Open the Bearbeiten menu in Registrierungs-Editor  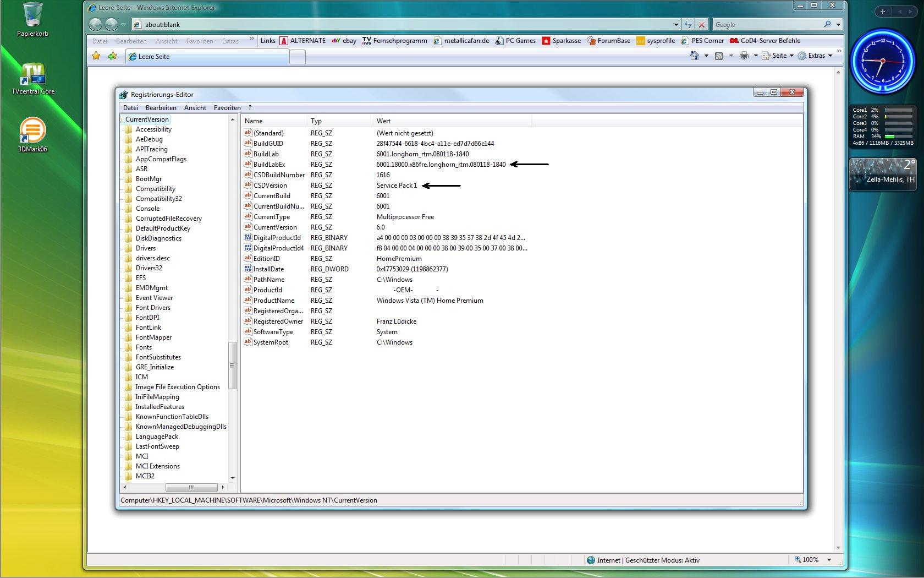pos(161,108)
